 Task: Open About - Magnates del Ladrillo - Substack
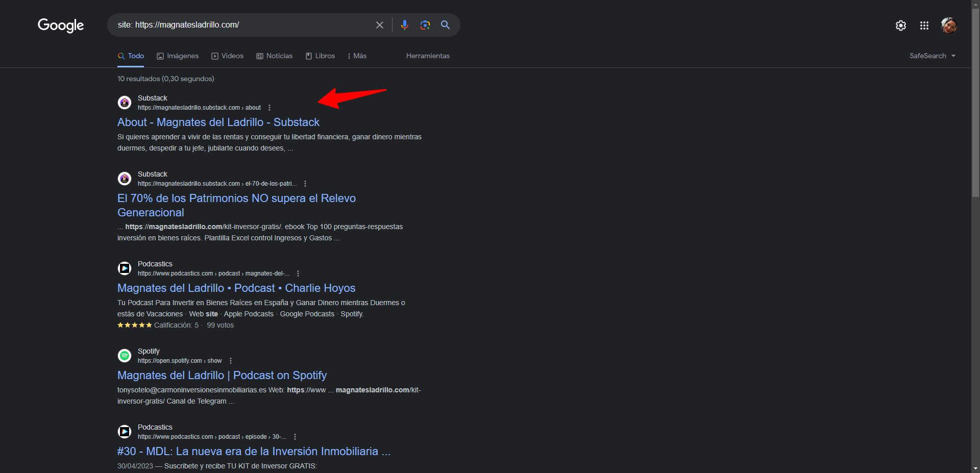point(218,122)
